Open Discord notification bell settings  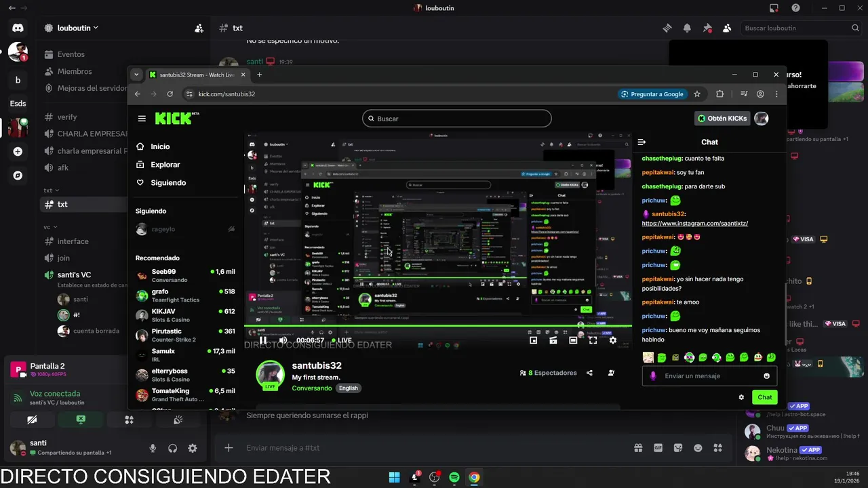click(687, 28)
